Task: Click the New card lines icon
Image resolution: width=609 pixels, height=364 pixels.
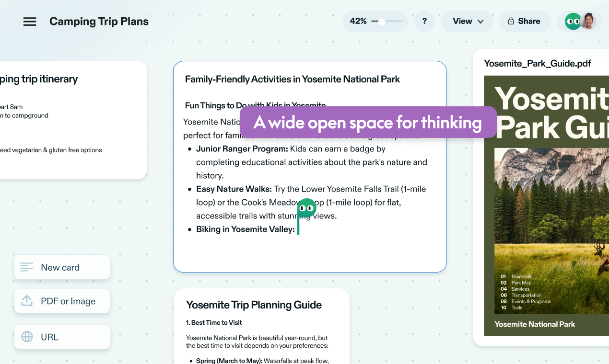Action: click(x=27, y=267)
